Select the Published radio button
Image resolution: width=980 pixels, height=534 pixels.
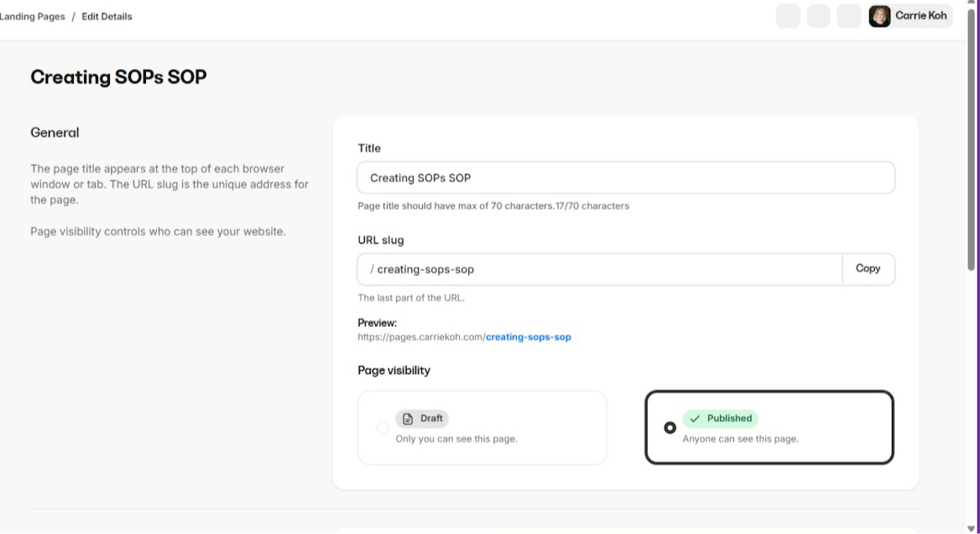click(670, 428)
